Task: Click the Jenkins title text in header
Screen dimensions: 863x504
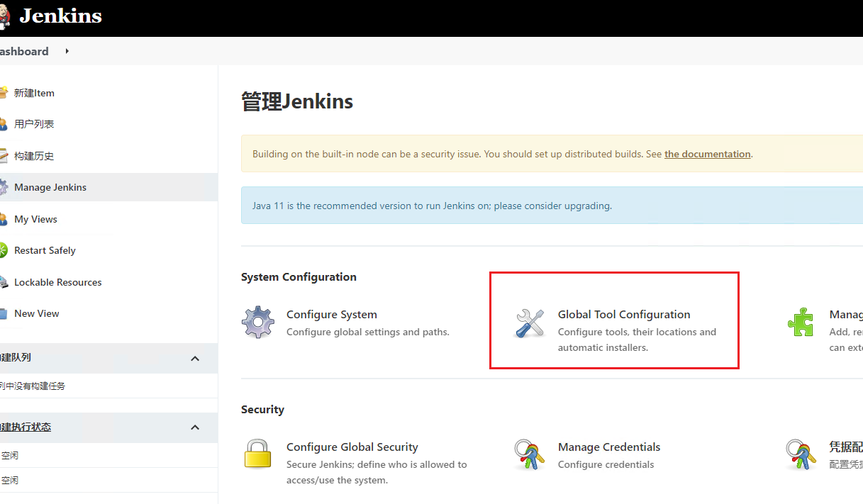Action: pyautogui.click(x=61, y=16)
